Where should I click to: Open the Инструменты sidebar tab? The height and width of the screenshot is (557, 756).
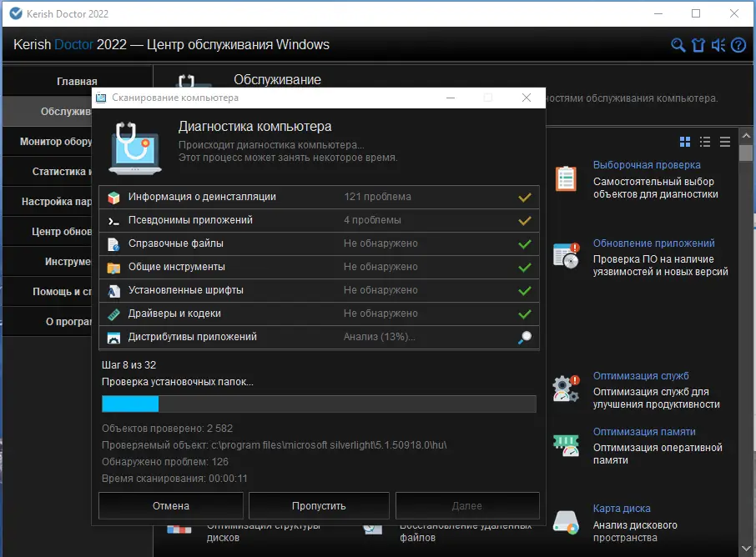(48, 262)
